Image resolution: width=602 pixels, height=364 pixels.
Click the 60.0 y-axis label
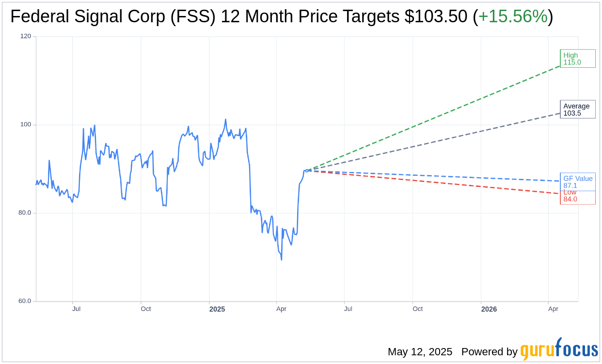point(25,301)
